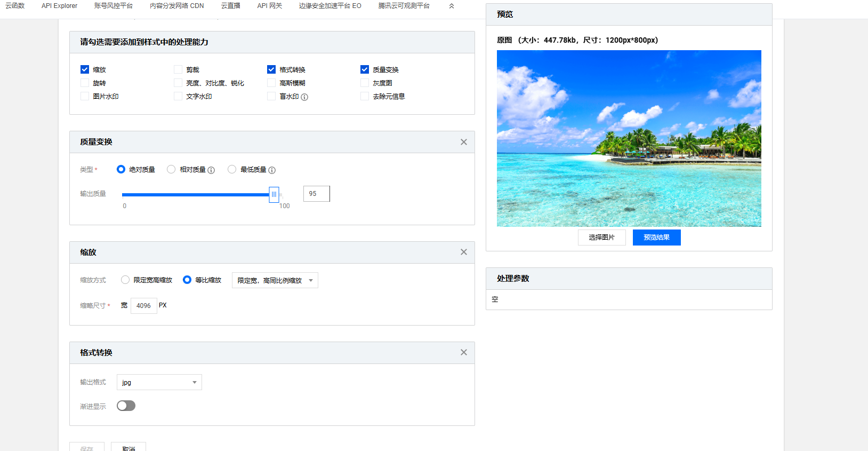Viewport: 868px width, 451px height.
Task: Open 腾讯云可观测平台 menu item
Action: coord(404,6)
